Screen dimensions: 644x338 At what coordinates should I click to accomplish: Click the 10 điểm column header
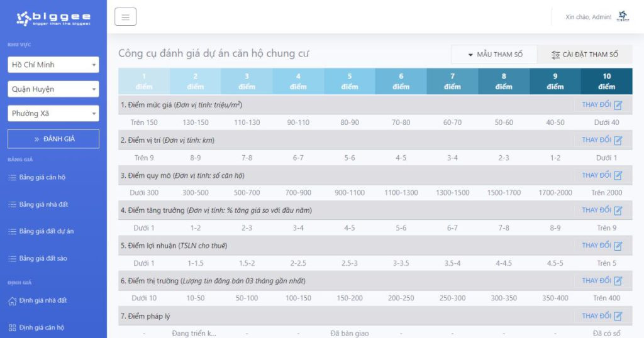pyautogui.click(x=607, y=82)
